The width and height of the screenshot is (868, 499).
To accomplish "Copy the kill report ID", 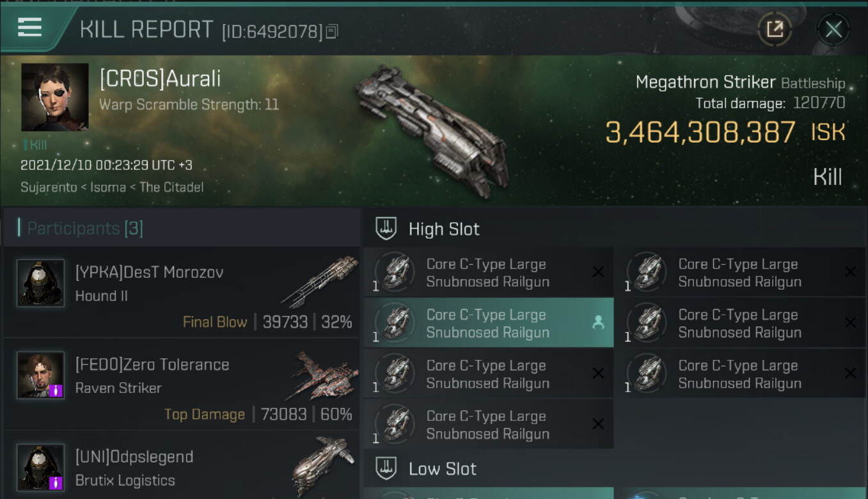I will click(x=332, y=31).
